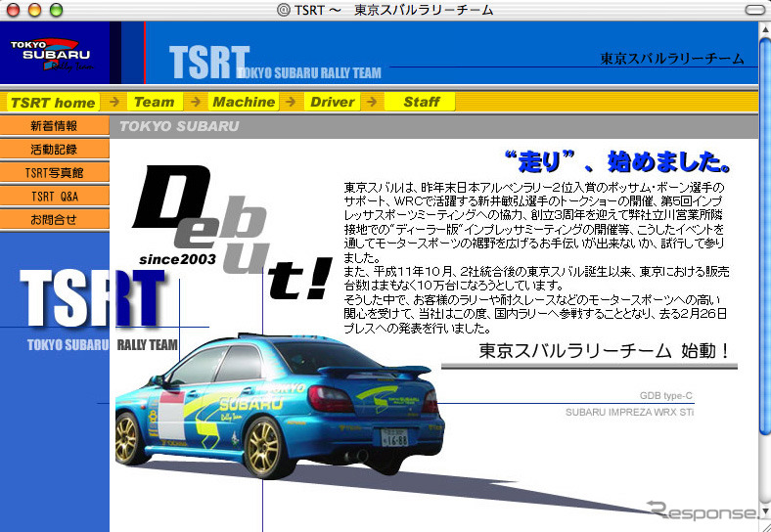
Task: Zoom window with green button
Action: [x=56, y=10]
